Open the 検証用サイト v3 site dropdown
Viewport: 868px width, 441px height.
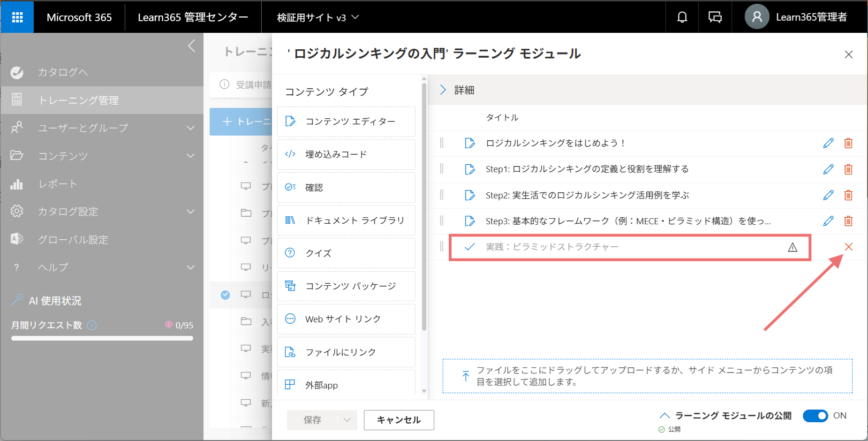click(318, 17)
